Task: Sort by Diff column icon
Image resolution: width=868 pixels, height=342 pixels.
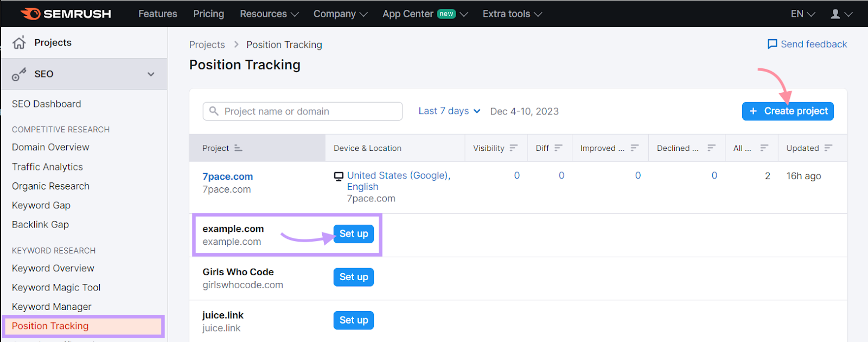Action: [x=558, y=148]
